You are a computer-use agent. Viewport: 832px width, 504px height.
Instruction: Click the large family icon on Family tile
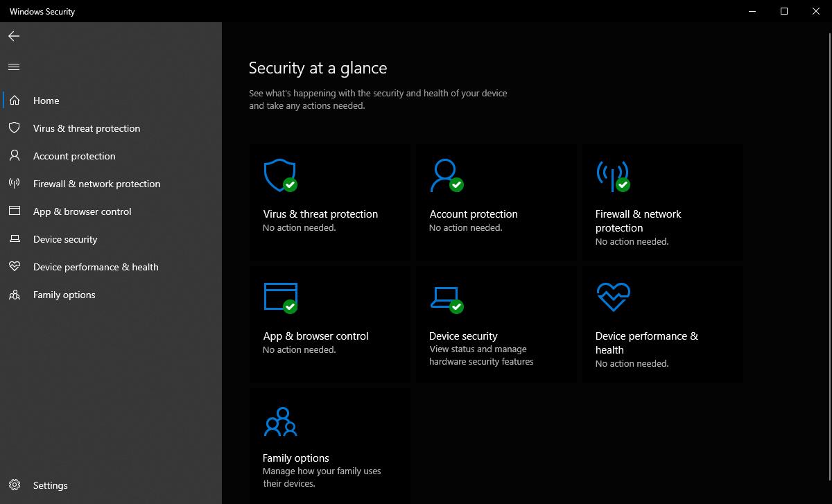(280, 422)
